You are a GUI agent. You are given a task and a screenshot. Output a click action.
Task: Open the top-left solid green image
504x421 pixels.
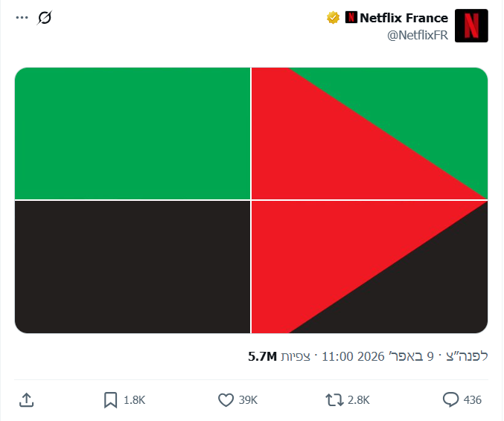coord(133,133)
